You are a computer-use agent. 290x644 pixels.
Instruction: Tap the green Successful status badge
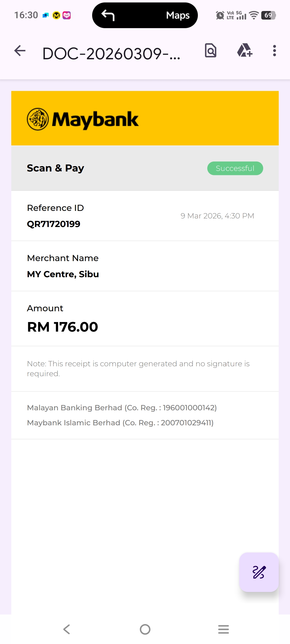tap(235, 168)
